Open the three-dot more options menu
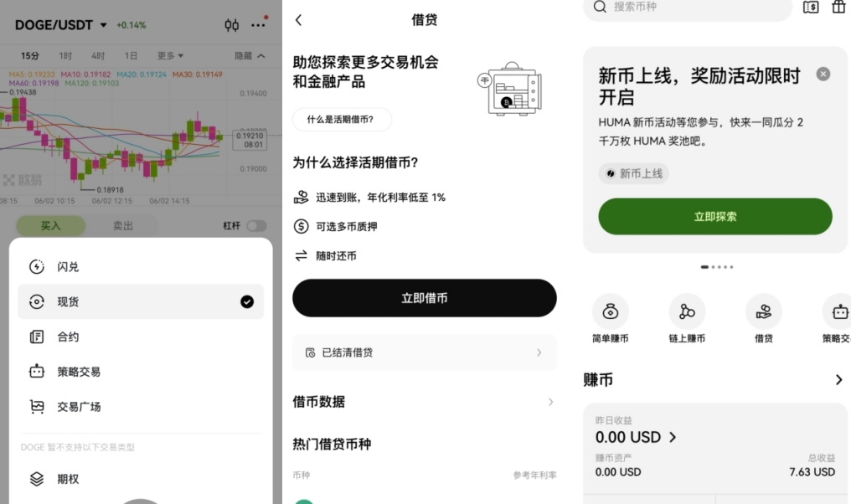The width and height of the screenshot is (851, 504). pyautogui.click(x=258, y=25)
